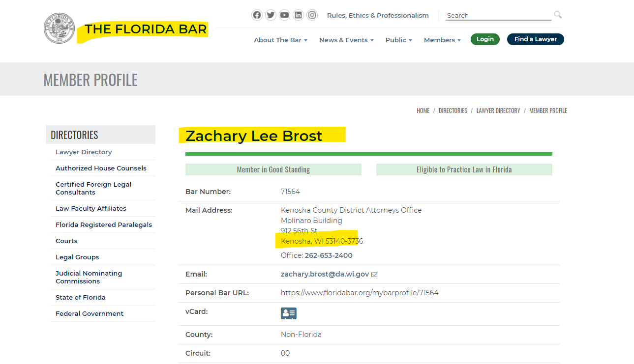The image size is (634, 364).
Task: Open the LinkedIn social icon
Action: pos(298,15)
